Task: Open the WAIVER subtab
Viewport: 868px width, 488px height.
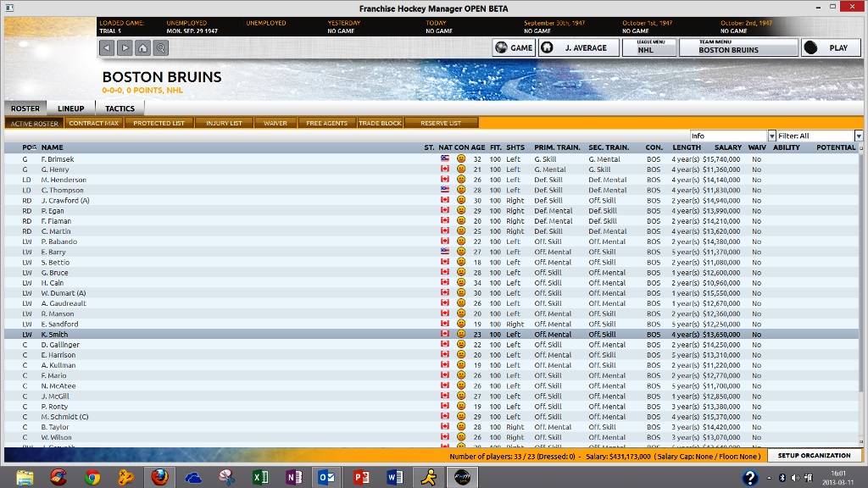Action: tap(275, 123)
